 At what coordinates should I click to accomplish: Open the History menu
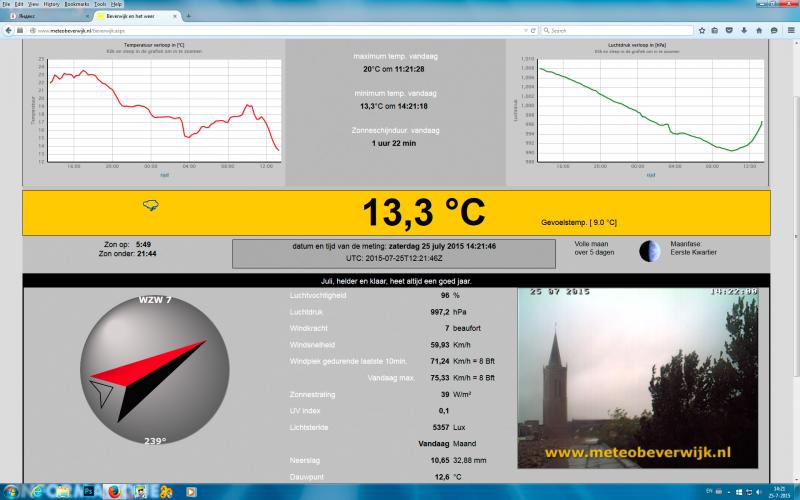pyautogui.click(x=52, y=4)
